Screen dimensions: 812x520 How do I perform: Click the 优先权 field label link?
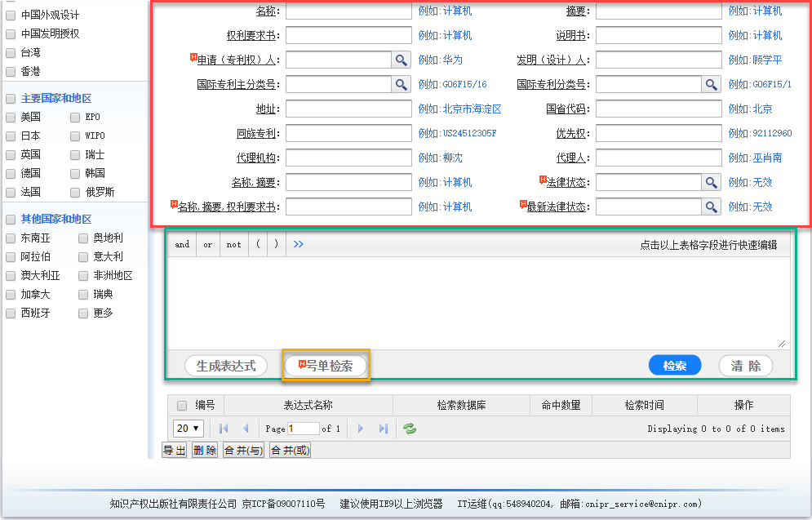point(571,133)
